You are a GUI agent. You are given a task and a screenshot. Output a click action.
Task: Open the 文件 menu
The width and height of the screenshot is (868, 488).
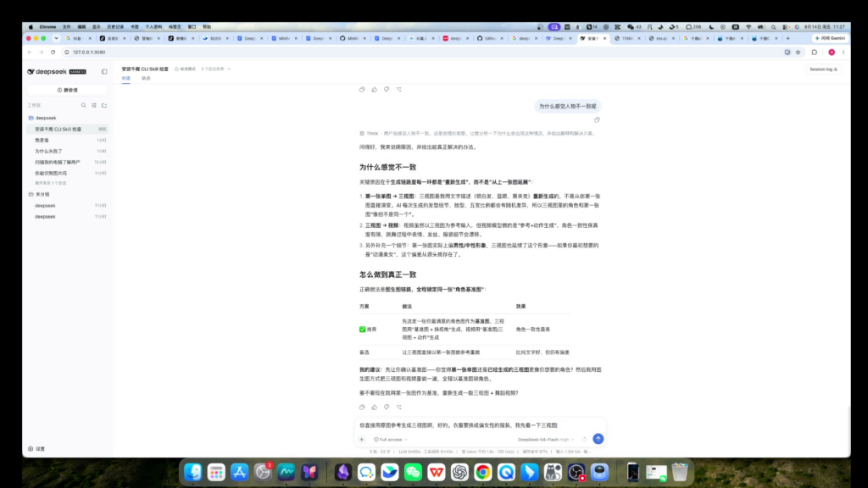[66, 26]
